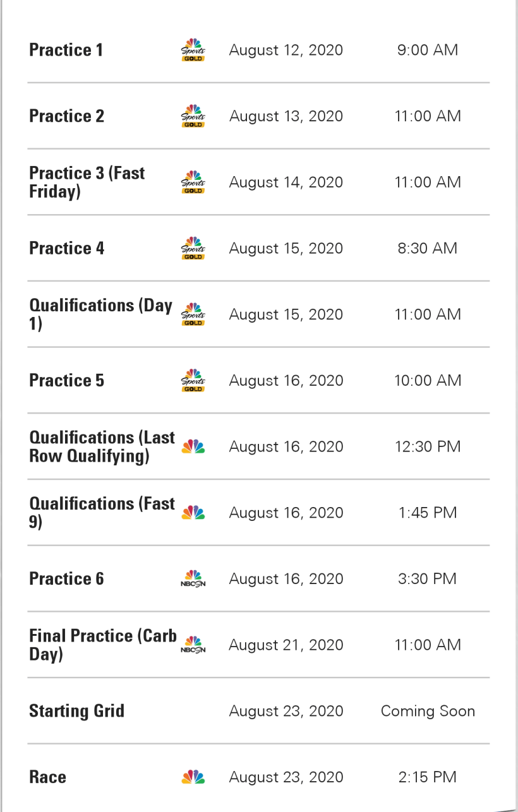This screenshot has width=518, height=812.
Task: Select the NBC Sports Gold icon for Practice 4
Action: coord(193,248)
